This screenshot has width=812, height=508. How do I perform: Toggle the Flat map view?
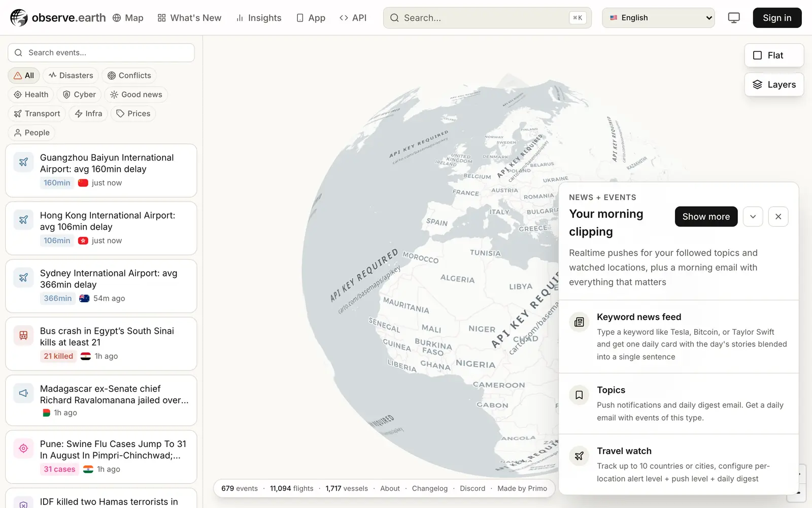pyautogui.click(x=774, y=55)
